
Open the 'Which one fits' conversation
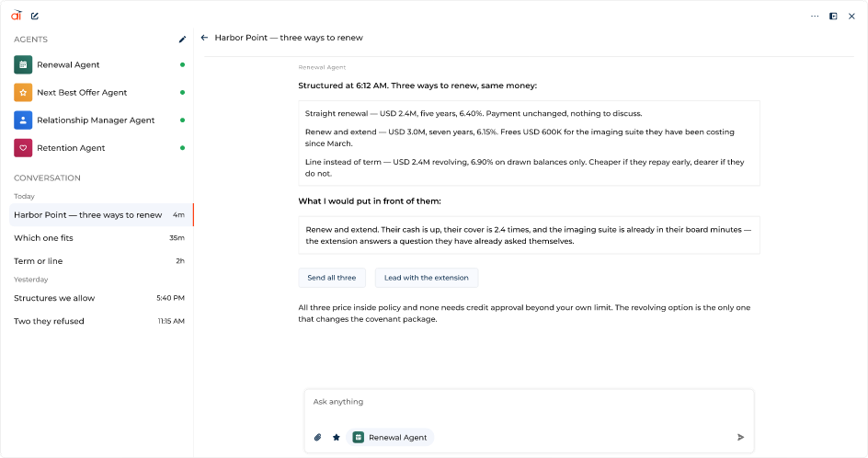pos(99,238)
